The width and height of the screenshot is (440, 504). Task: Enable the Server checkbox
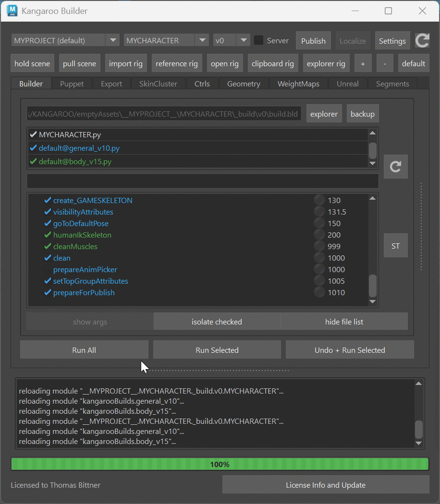[x=259, y=41]
